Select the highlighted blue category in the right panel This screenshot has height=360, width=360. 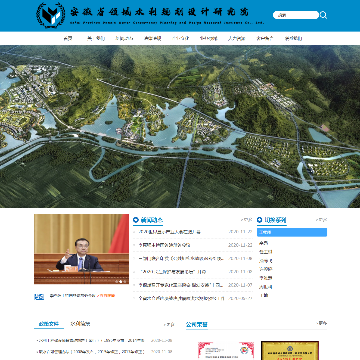(292, 232)
